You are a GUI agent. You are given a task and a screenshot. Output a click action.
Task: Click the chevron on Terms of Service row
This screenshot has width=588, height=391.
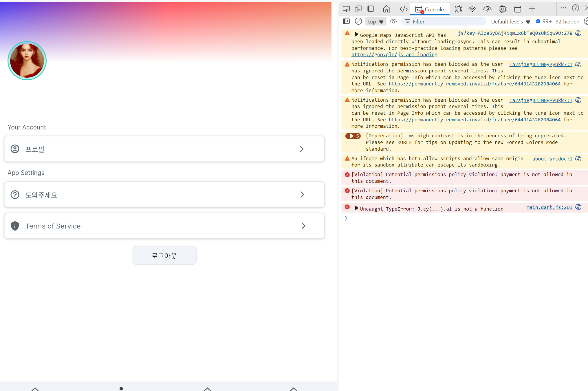[x=303, y=226]
